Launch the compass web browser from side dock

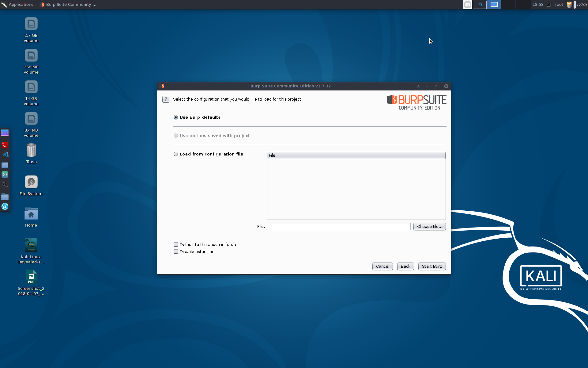click(x=5, y=174)
